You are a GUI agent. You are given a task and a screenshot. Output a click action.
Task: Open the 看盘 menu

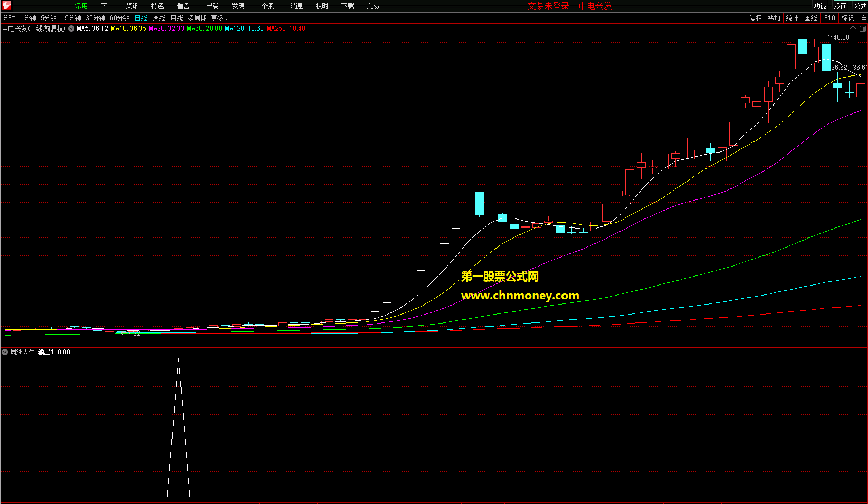[x=183, y=6]
